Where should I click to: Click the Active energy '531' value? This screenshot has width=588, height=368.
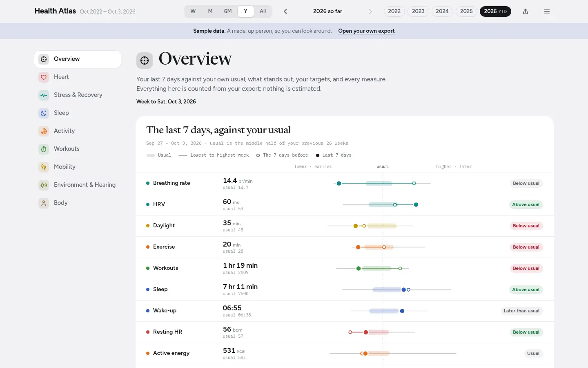point(229,351)
